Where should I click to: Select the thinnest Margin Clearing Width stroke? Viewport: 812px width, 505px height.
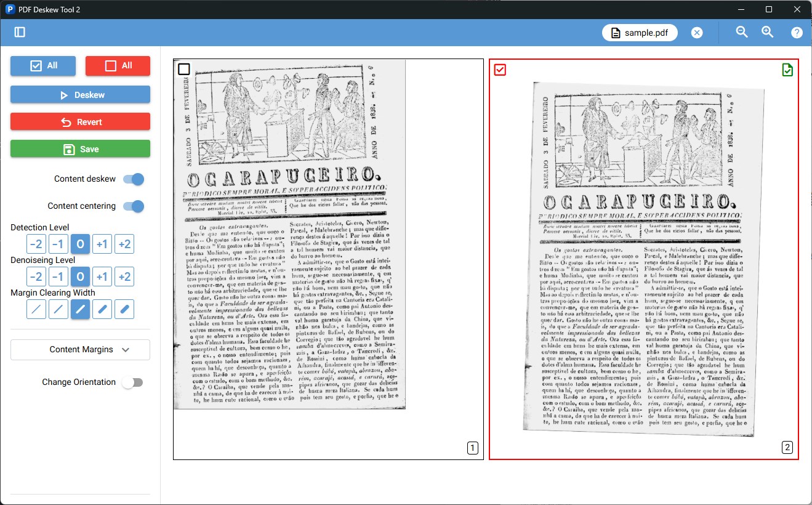point(36,309)
